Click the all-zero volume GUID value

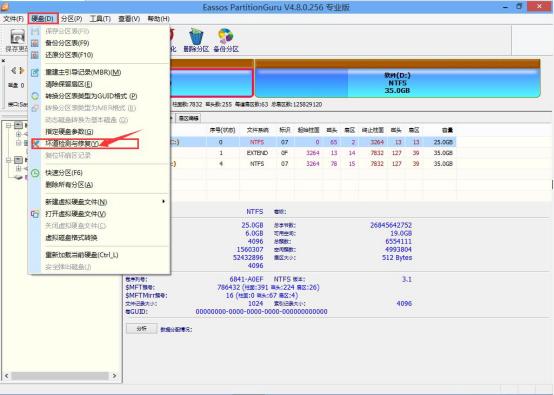[261, 312]
